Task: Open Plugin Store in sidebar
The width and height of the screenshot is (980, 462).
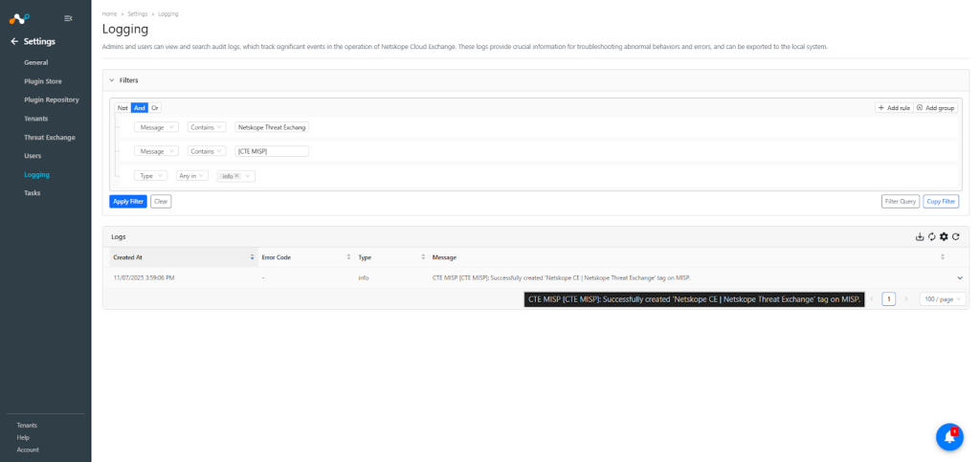Action: (43, 81)
